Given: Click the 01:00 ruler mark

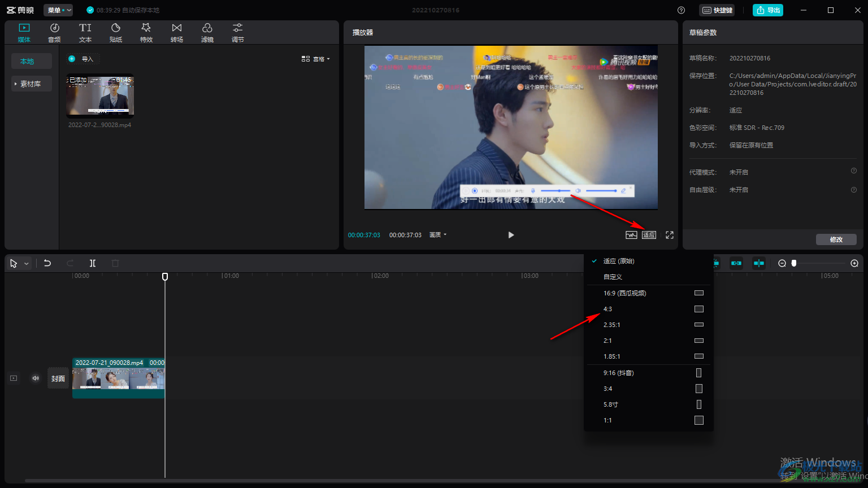Looking at the screenshot, I should pyautogui.click(x=231, y=276).
